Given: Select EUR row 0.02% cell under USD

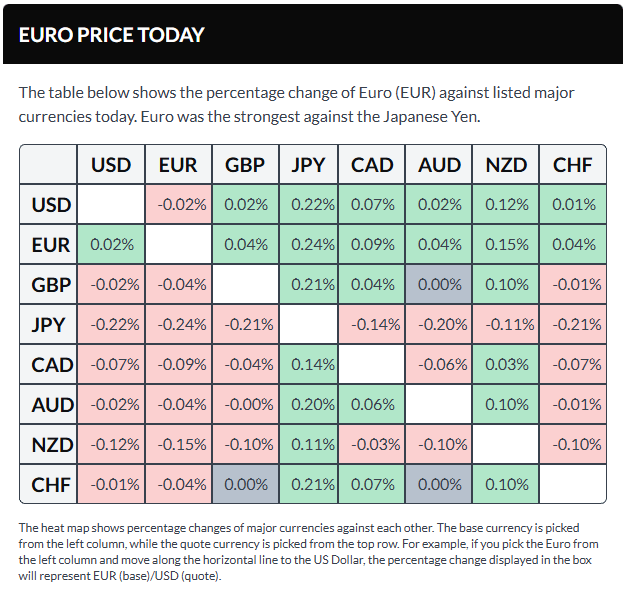Looking at the screenshot, I should (x=111, y=245).
